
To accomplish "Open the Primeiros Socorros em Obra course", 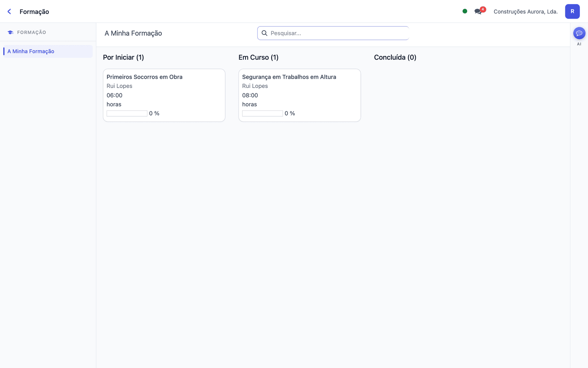I will tap(164, 95).
